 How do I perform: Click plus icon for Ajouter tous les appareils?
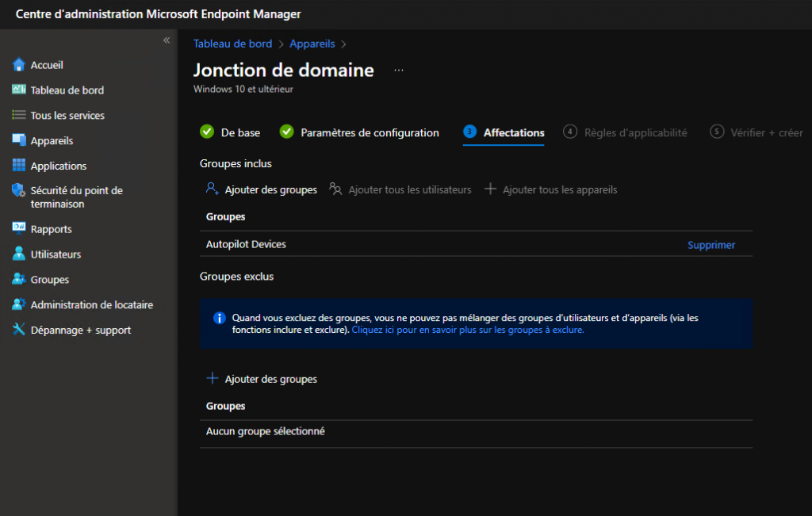click(x=490, y=189)
